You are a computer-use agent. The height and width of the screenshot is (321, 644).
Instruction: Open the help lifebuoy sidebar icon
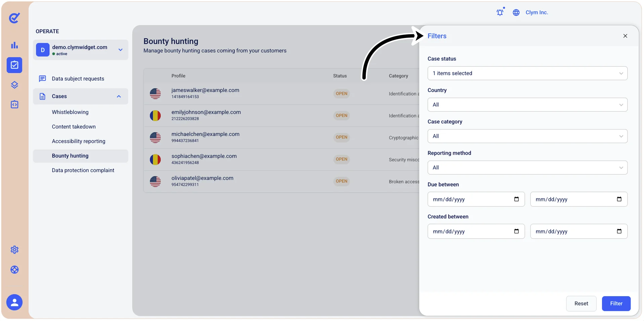14,270
